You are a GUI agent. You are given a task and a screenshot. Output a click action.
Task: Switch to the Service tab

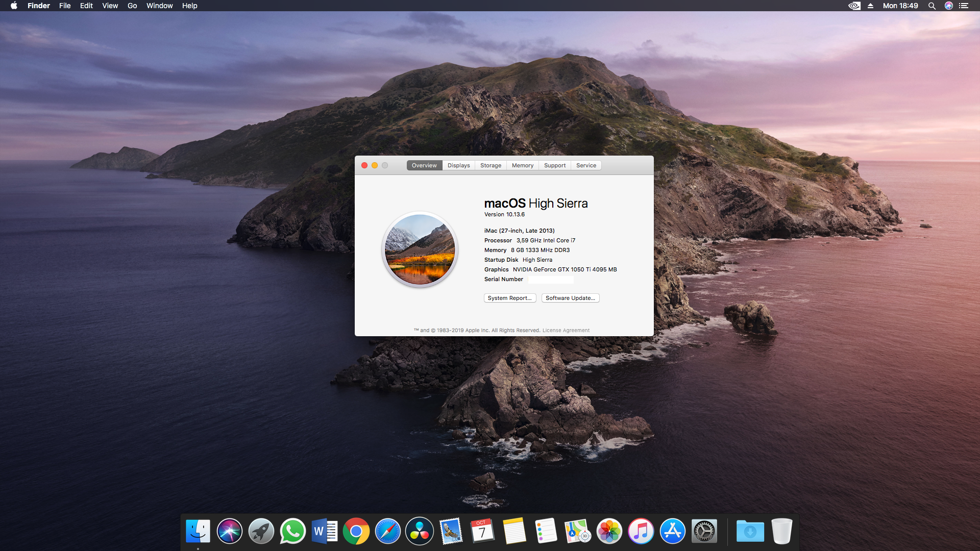point(586,165)
